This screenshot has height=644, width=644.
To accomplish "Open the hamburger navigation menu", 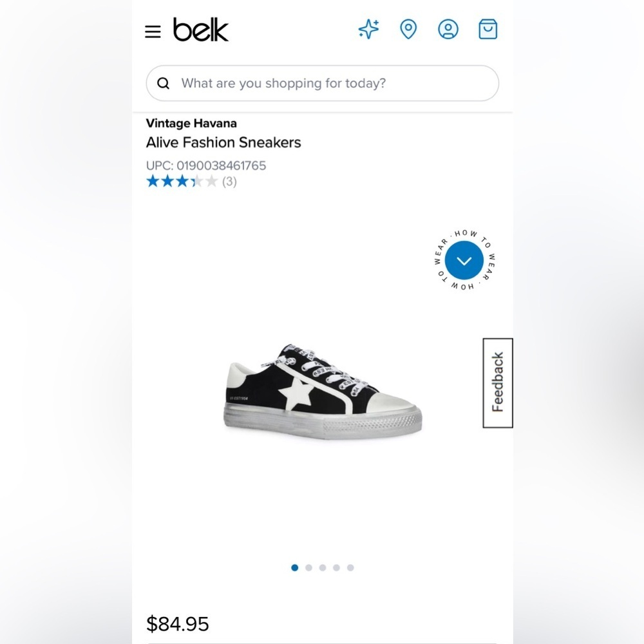I will (153, 32).
